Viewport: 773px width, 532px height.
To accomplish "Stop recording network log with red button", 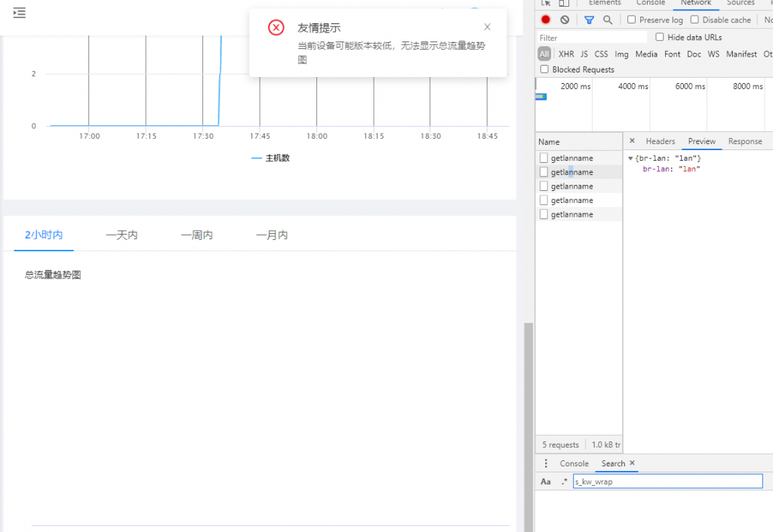I will 545,20.
